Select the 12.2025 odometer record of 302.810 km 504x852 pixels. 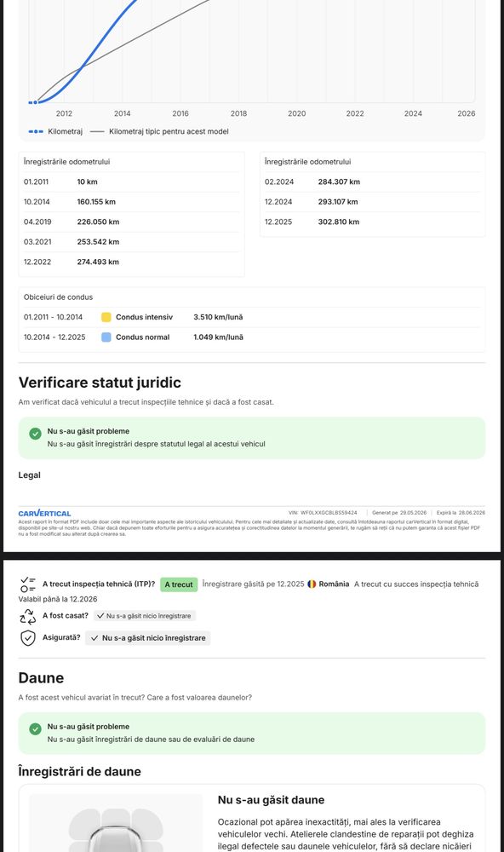click(x=372, y=222)
